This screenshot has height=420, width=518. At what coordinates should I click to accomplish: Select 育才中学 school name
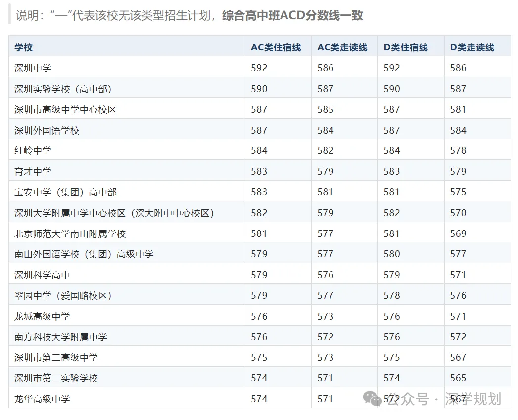[33, 172]
